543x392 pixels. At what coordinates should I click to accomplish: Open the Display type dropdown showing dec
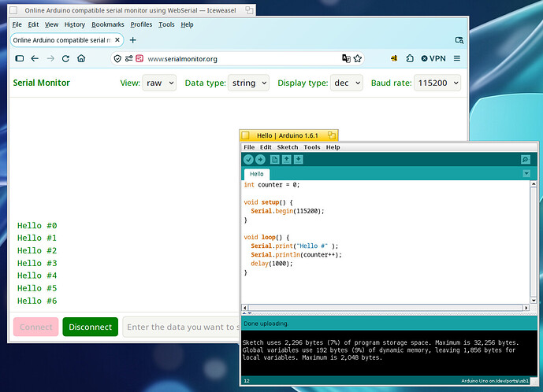click(347, 83)
